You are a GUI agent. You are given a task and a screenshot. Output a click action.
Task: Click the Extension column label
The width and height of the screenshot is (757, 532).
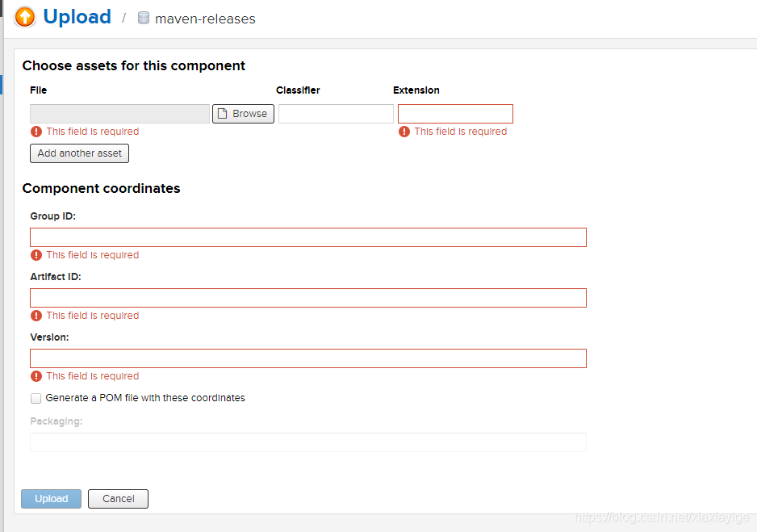pyautogui.click(x=416, y=90)
